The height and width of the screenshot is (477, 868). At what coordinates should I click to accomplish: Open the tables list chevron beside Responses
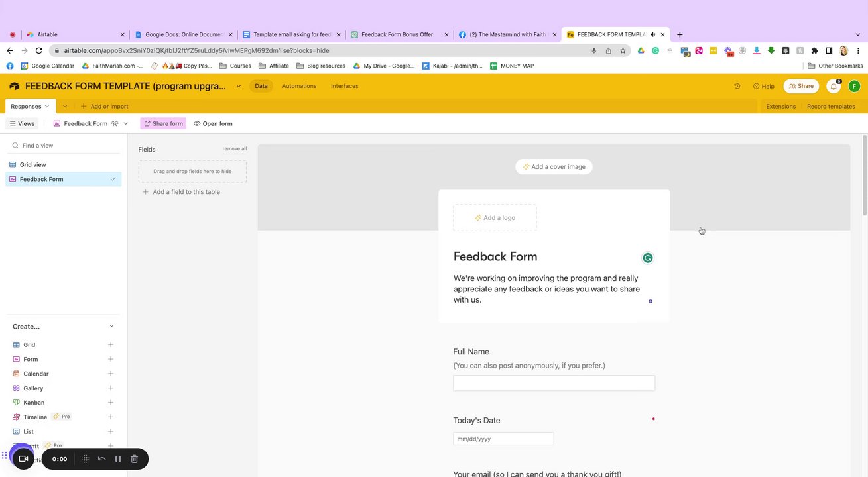click(x=65, y=106)
